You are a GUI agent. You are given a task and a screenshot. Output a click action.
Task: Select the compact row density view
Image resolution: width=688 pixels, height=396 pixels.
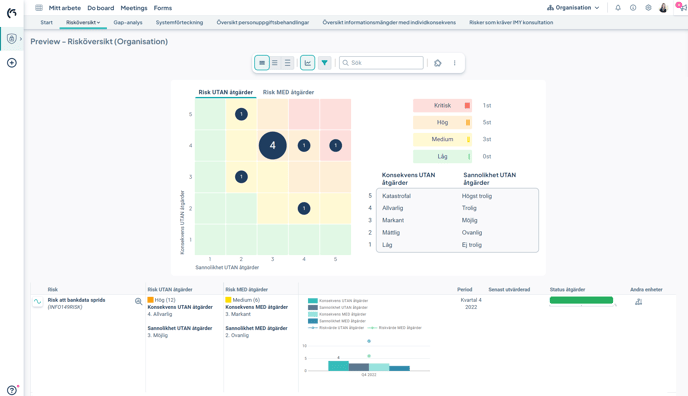coord(262,63)
